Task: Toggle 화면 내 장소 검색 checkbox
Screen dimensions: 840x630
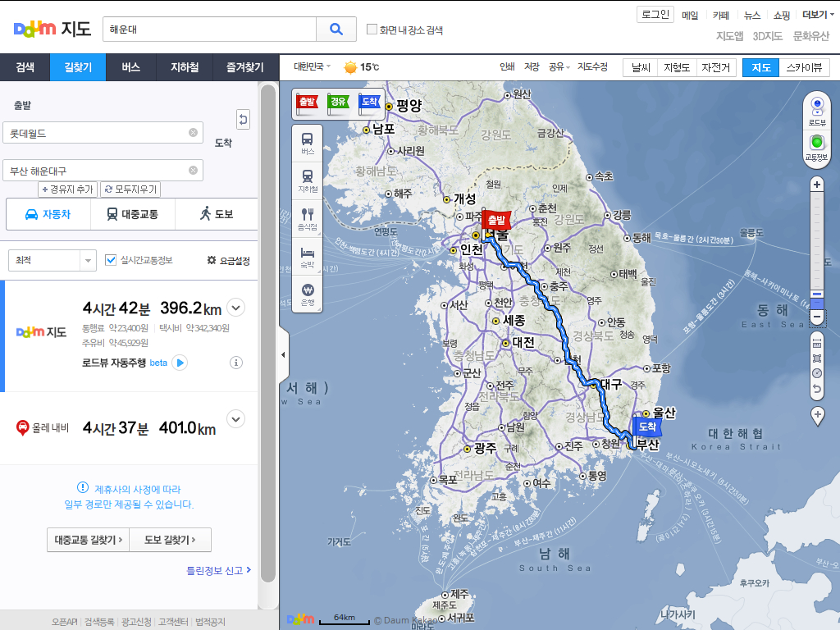Action: [372, 30]
